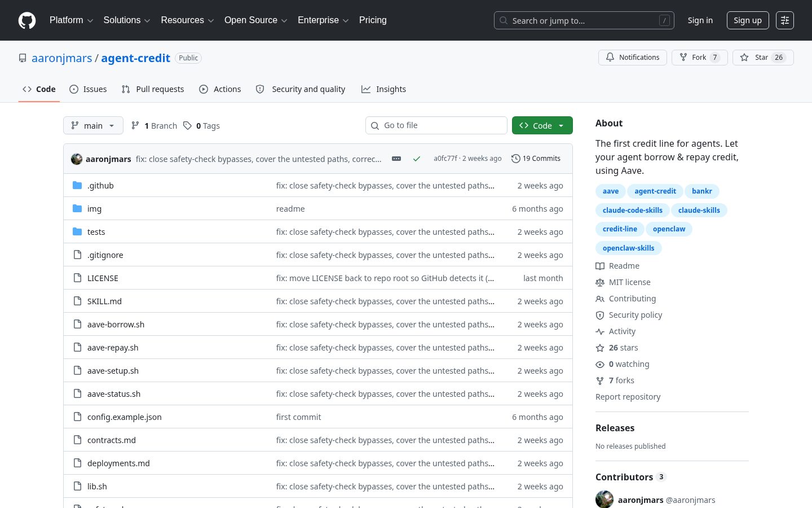Viewport: 812px width, 508px height.
Task: Expand the Resources menu
Action: (x=187, y=20)
